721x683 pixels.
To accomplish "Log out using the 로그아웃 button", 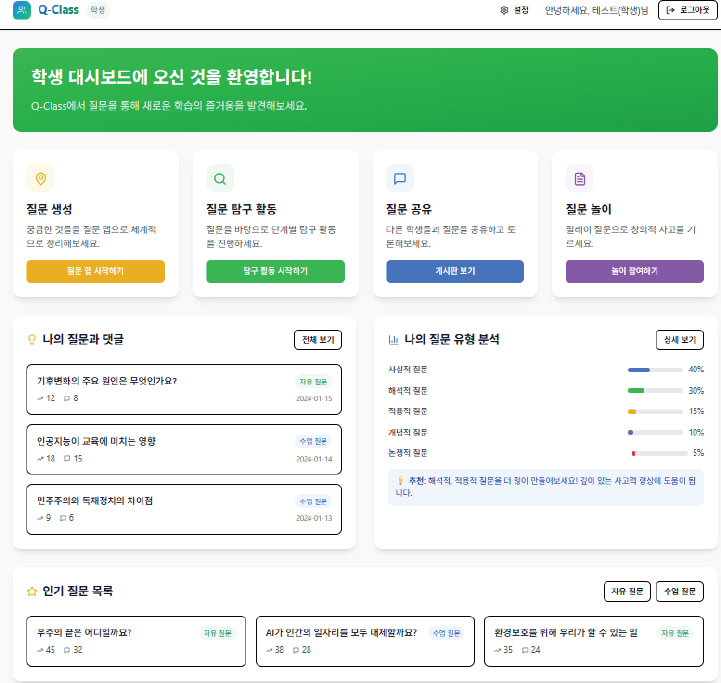I will [x=687, y=10].
